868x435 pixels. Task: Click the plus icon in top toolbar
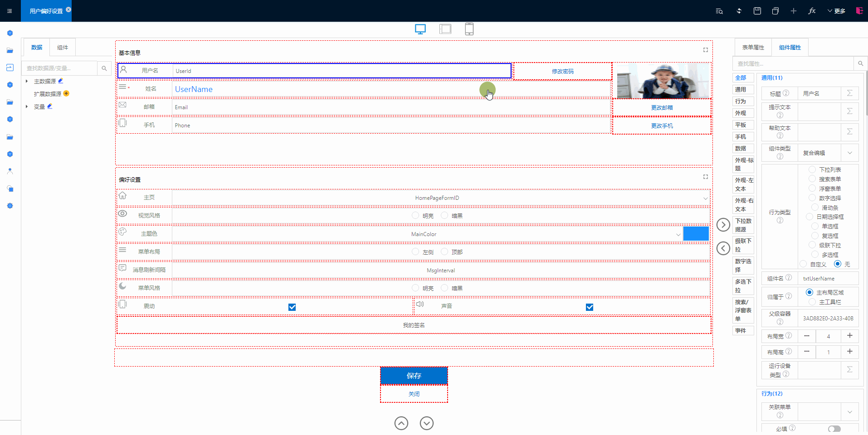[794, 11]
